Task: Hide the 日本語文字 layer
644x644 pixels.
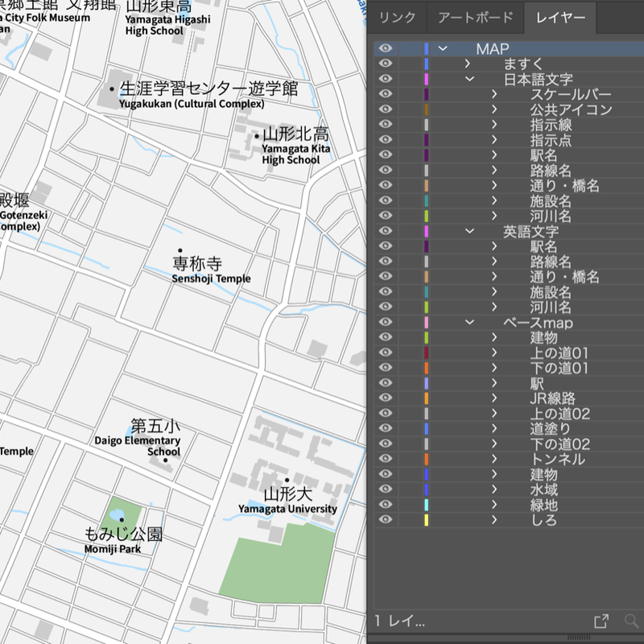Action: coord(385,78)
